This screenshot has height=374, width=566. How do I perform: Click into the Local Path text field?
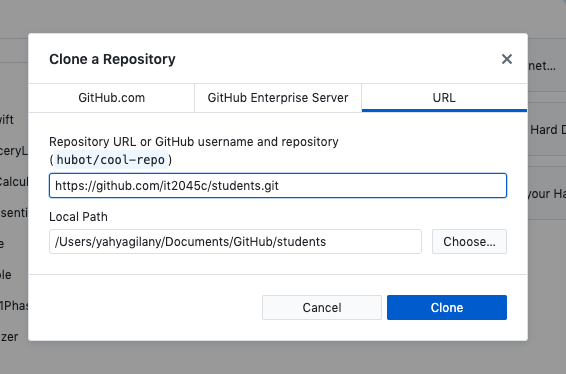(235, 242)
